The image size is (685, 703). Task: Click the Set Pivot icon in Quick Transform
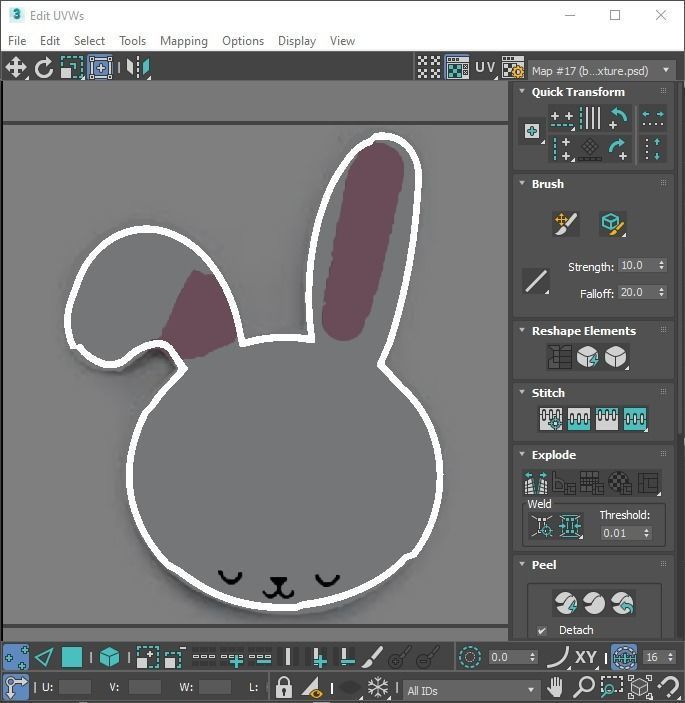tap(532, 131)
